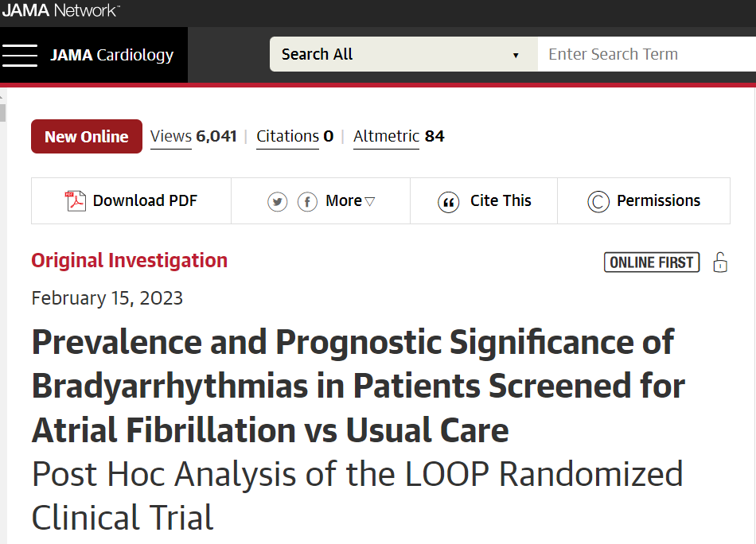756x544 pixels.
Task: Open the JAMA Network link
Action: (x=60, y=10)
